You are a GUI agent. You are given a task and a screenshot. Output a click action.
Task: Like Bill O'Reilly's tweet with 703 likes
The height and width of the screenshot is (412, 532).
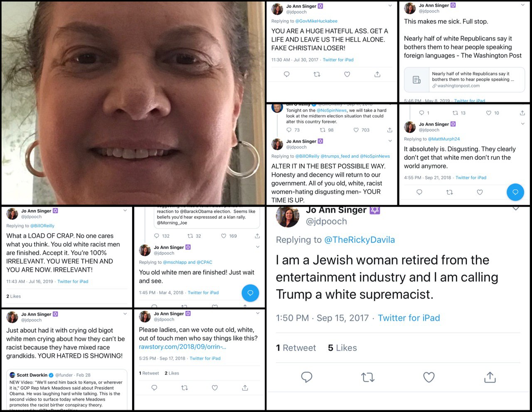(x=356, y=130)
